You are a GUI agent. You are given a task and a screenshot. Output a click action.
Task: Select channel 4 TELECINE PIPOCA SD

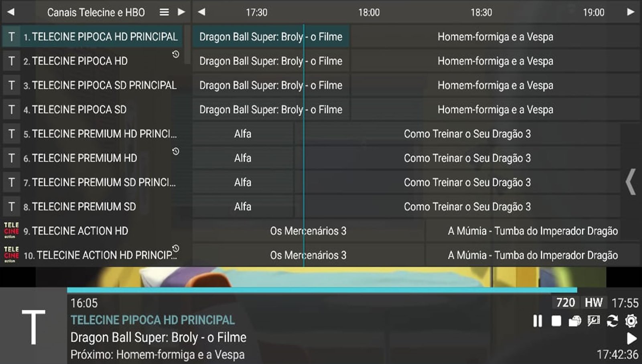[x=93, y=109]
